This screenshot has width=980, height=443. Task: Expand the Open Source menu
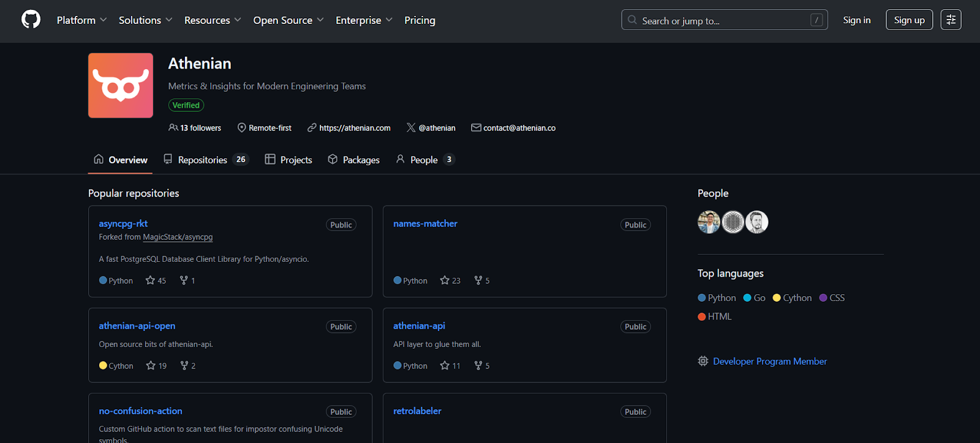pos(288,20)
